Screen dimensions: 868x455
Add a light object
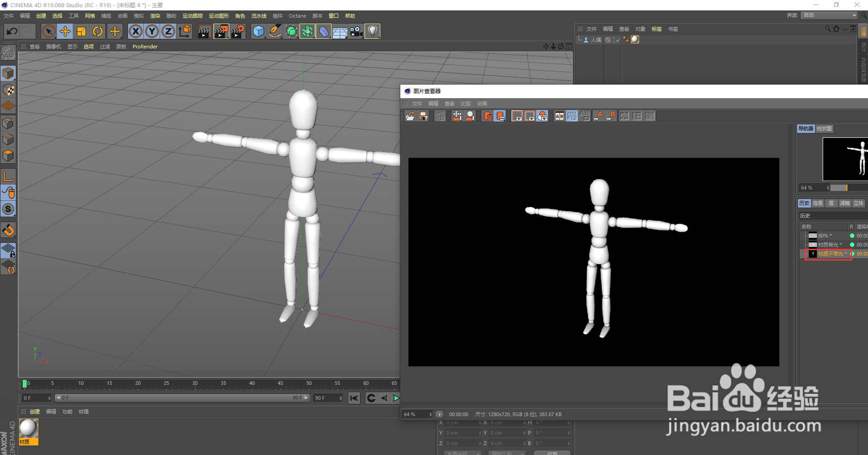(x=372, y=31)
